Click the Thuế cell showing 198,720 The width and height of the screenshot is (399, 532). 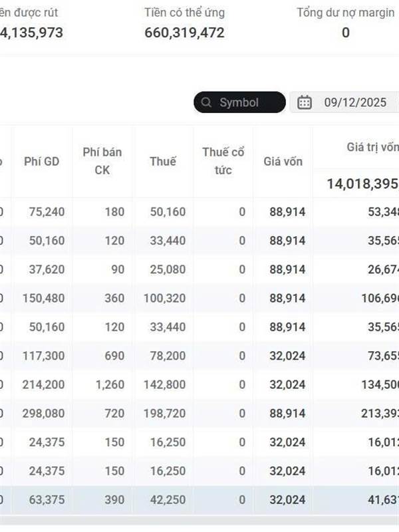point(163,414)
